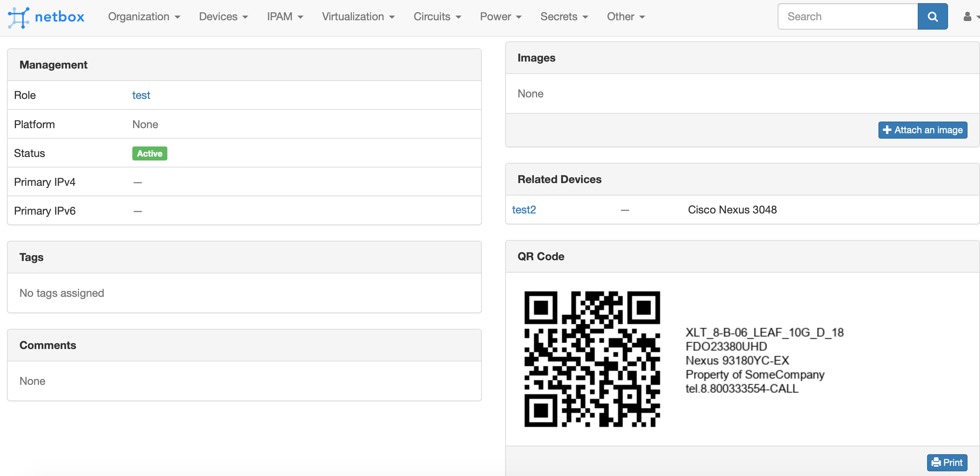Click the Active status badge toggle

click(x=149, y=153)
